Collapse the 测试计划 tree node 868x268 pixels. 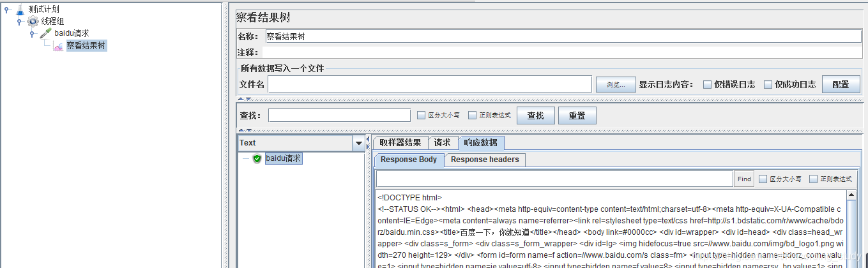pyautogui.click(x=6, y=10)
